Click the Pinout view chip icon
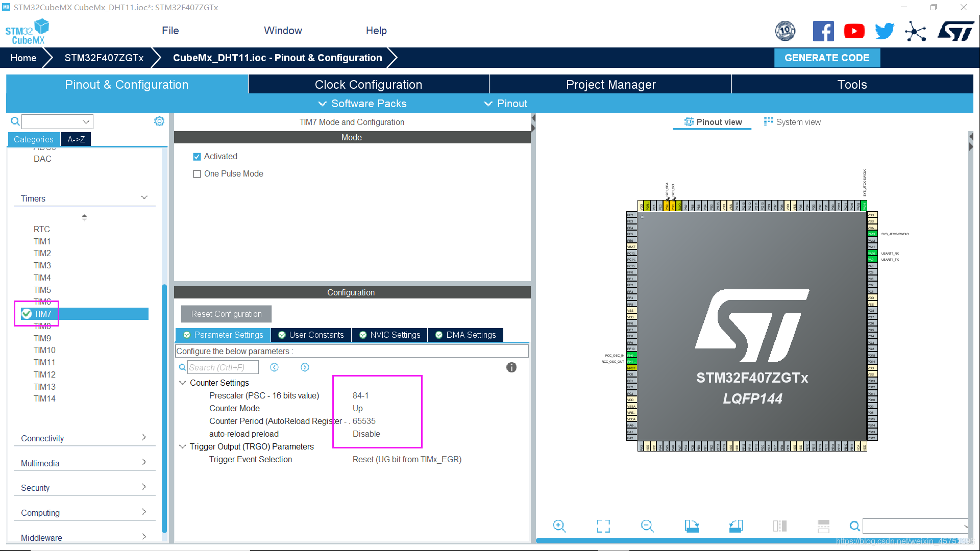 pos(689,122)
